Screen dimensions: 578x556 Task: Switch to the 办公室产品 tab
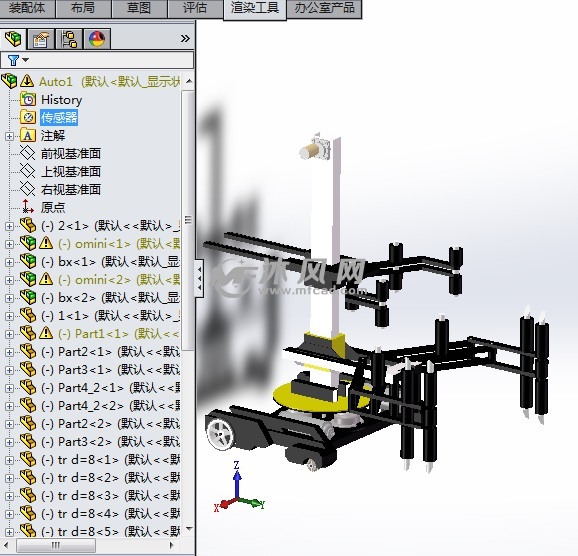(x=324, y=8)
